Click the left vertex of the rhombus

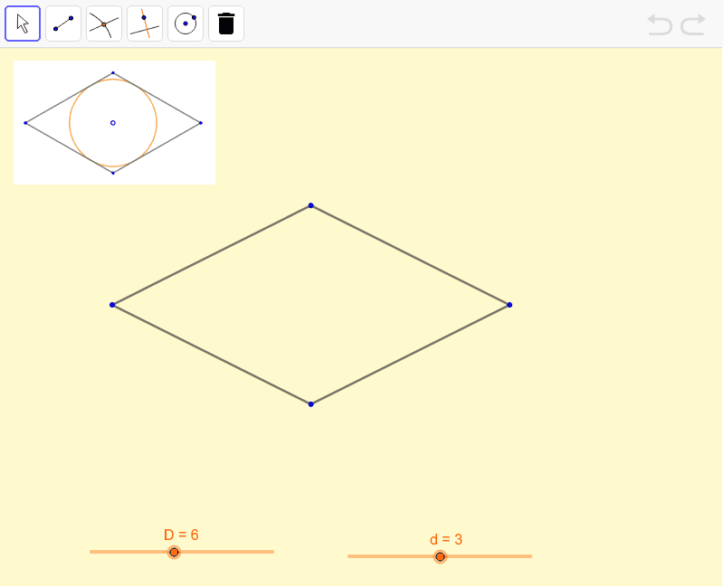click(x=112, y=305)
